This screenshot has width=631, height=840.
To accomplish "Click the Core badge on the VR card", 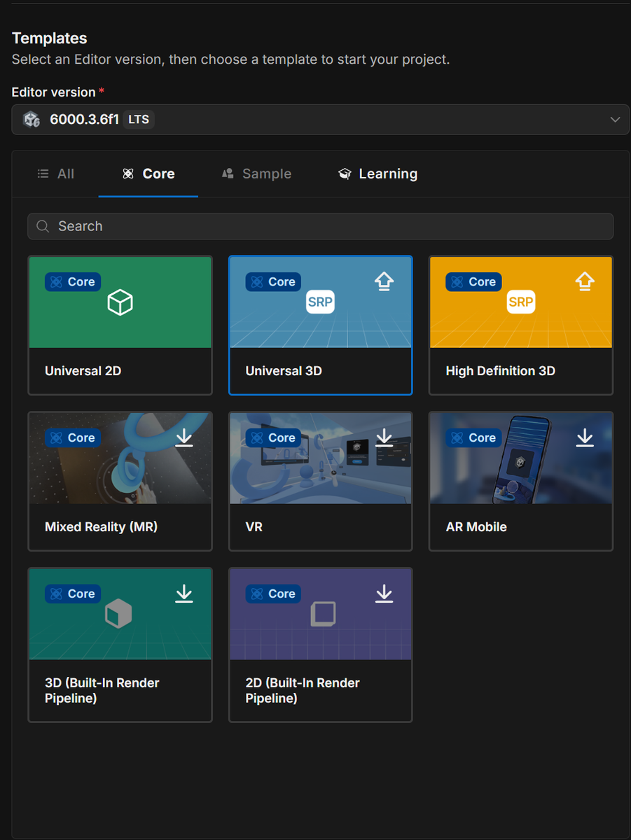I will [273, 437].
